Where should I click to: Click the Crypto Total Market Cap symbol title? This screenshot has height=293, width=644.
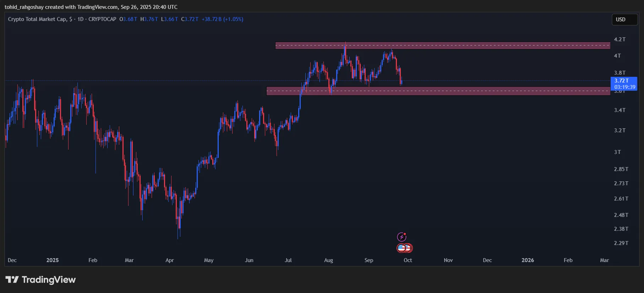(x=38, y=19)
